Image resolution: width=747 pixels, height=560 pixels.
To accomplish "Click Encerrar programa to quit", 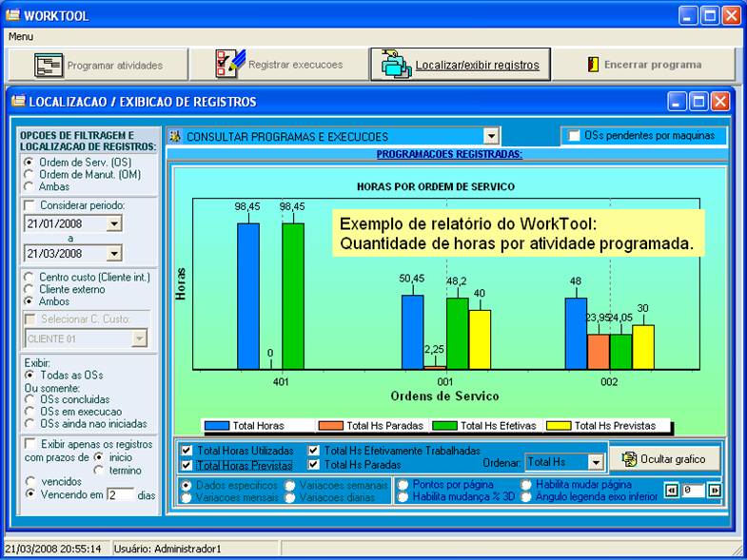I will point(643,65).
